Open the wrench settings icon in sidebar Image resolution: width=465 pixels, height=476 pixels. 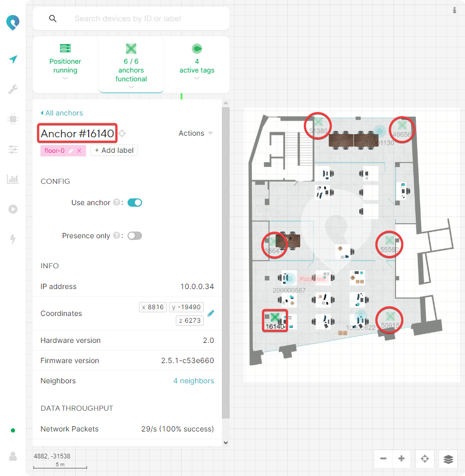13,90
